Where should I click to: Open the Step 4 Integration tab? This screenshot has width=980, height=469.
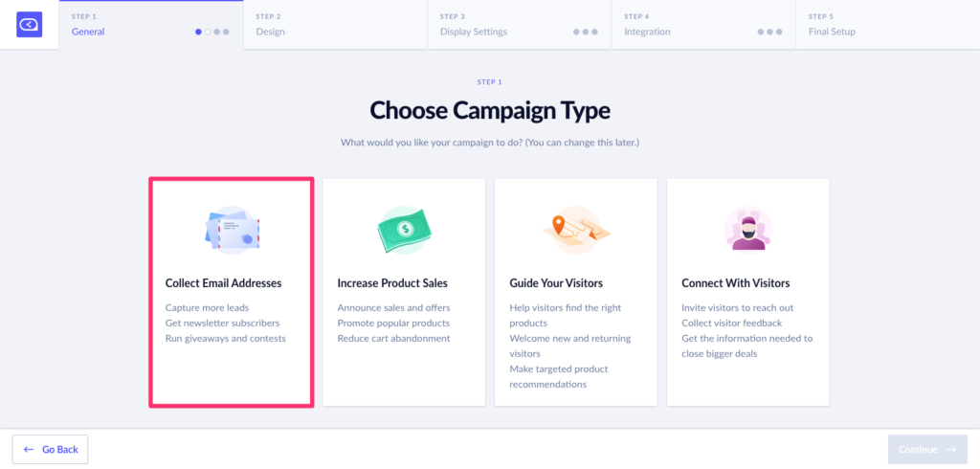[703, 24]
